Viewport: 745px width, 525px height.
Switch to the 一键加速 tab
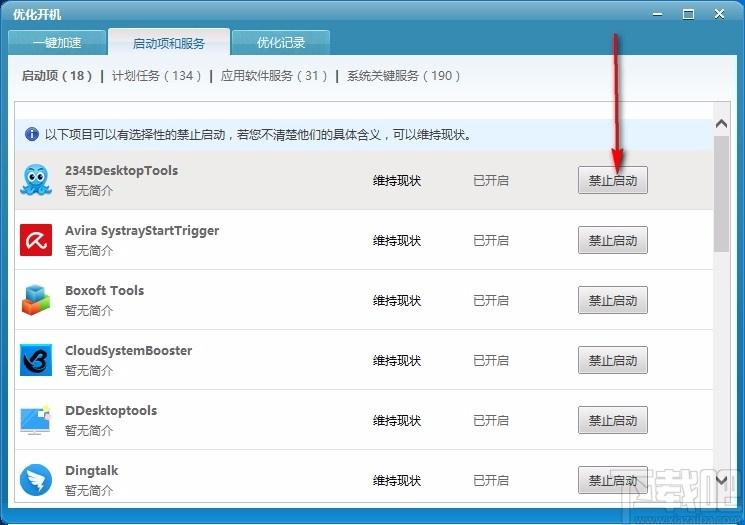(x=57, y=43)
